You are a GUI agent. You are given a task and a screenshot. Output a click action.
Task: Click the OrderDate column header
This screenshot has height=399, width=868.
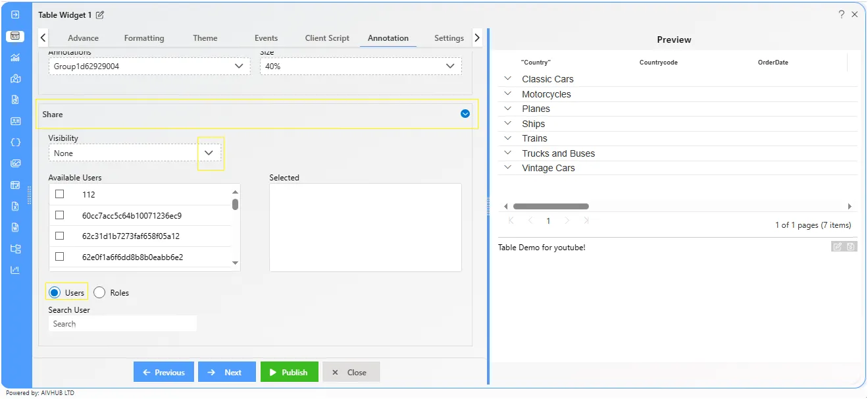pyautogui.click(x=773, y=63)
